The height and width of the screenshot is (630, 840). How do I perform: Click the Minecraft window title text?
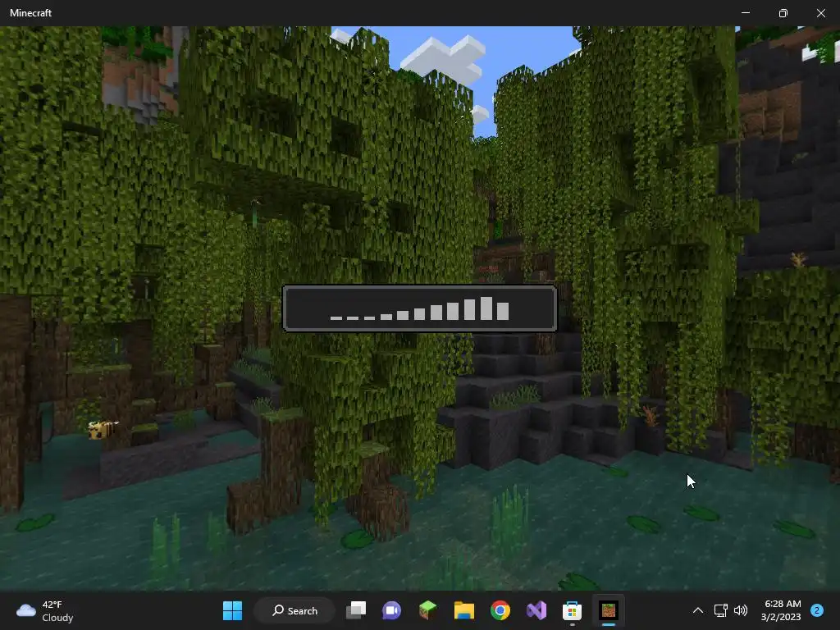30,13
